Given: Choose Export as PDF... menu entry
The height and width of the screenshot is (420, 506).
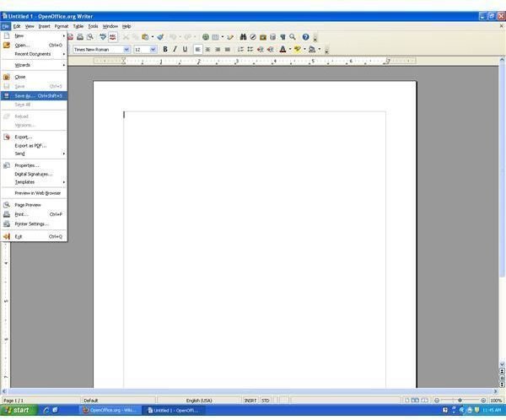Looking at the screenshot, I should 34,146.
